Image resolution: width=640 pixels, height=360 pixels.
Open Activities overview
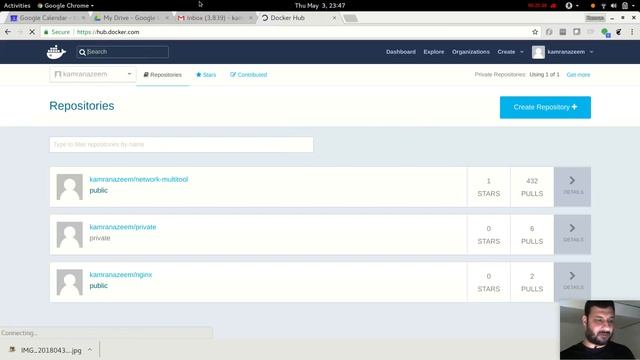(17, 6)
